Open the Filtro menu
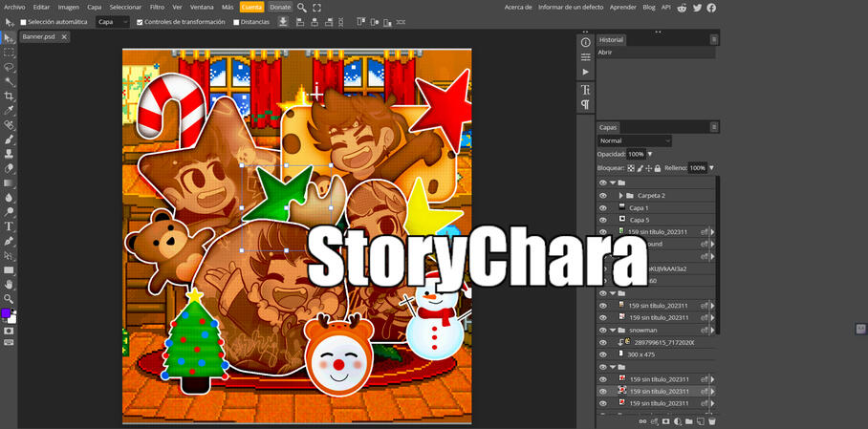This screenshot has height=429, width=868. tap(157, 8)
